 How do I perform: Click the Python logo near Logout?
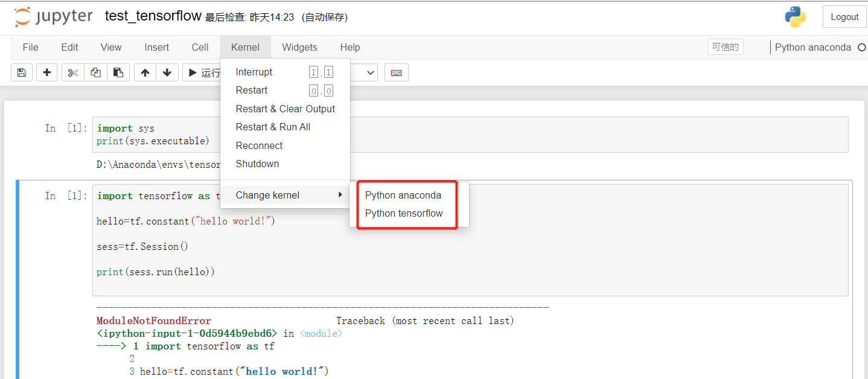coord(795,17)
